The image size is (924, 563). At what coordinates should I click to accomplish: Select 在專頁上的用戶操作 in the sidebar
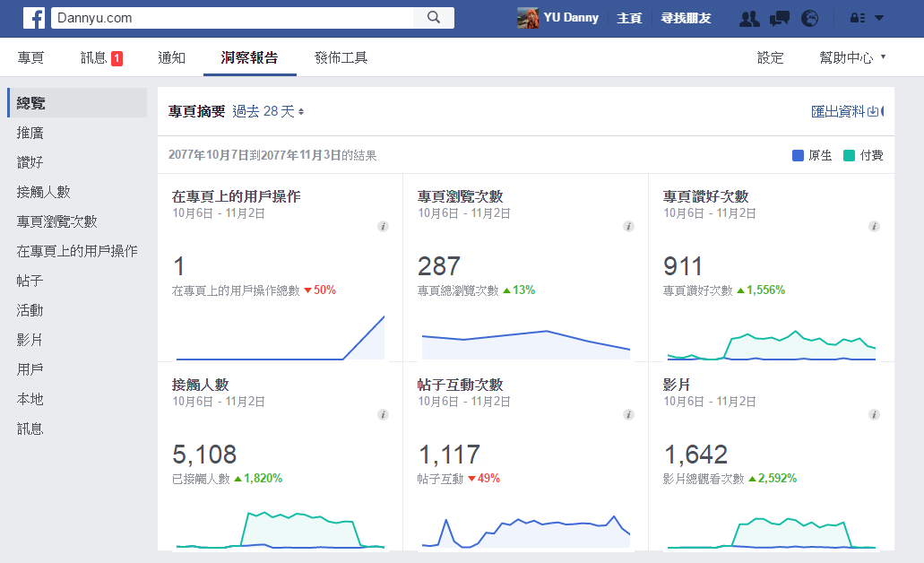click(77, 251)
